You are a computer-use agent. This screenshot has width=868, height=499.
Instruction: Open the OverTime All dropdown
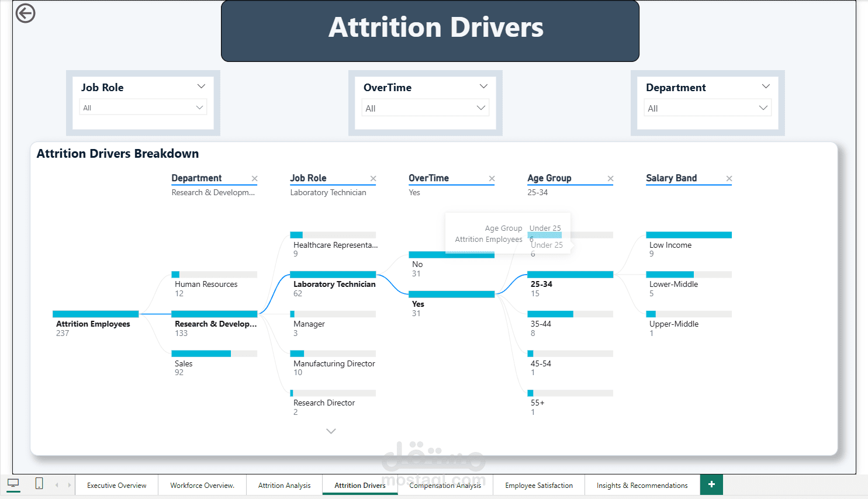coord(426,108)
